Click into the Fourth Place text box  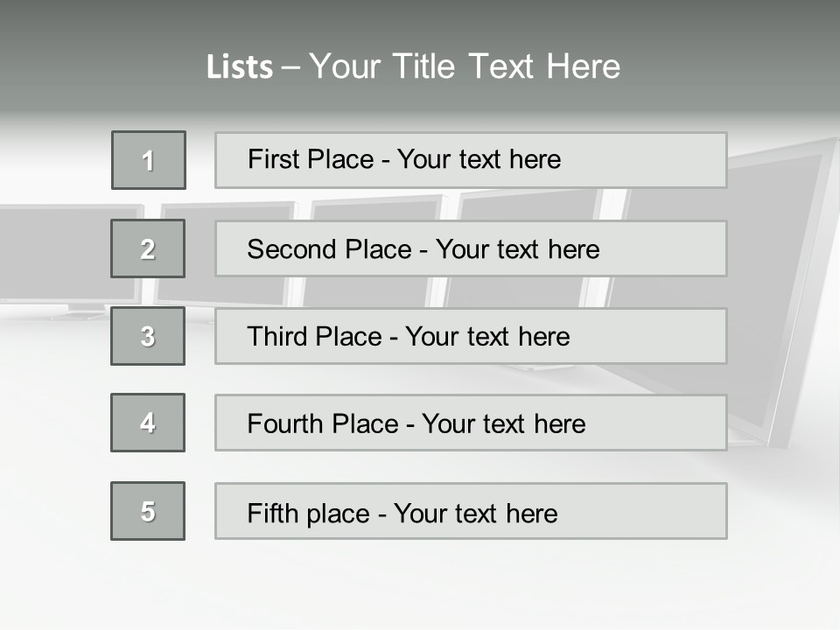click(x=471, y=423)
